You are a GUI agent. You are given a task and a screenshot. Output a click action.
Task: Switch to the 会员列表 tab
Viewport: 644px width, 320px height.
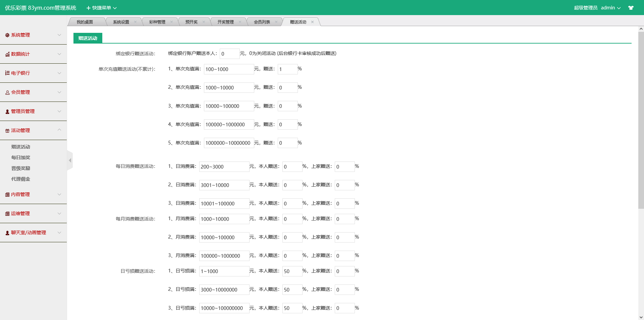point(262,22)
